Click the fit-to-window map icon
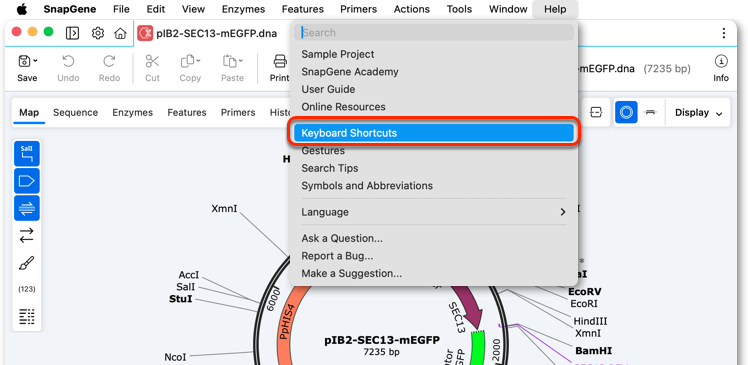The width and height of the screenshot is (748, 365). (596, 113)
